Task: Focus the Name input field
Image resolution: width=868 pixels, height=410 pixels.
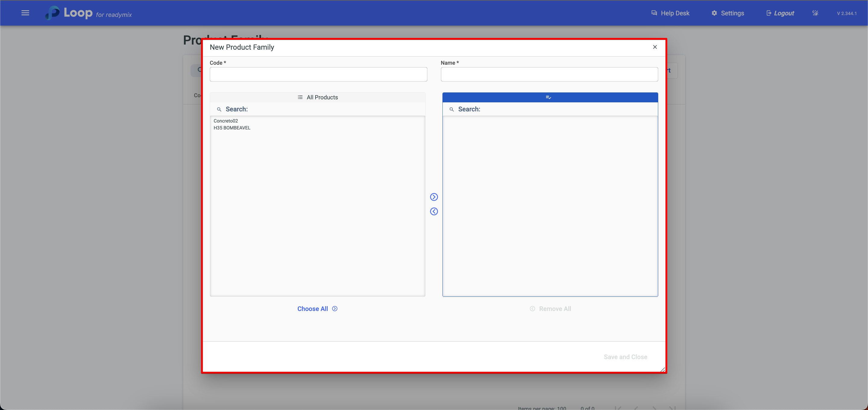Action: [549, 74]
